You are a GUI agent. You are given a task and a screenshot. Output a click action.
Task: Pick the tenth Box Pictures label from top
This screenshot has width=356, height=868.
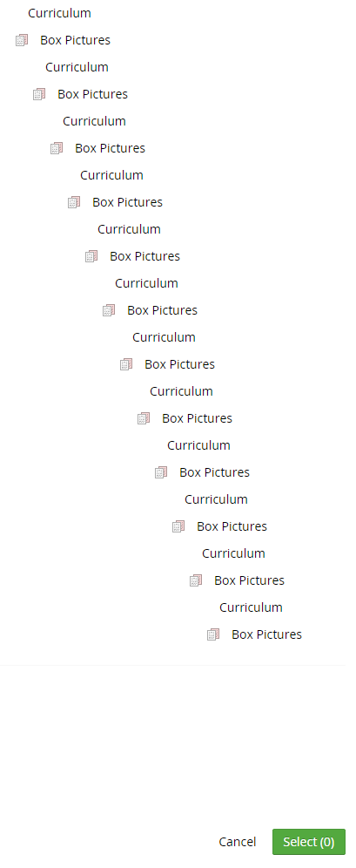click(x=232, y=526)
